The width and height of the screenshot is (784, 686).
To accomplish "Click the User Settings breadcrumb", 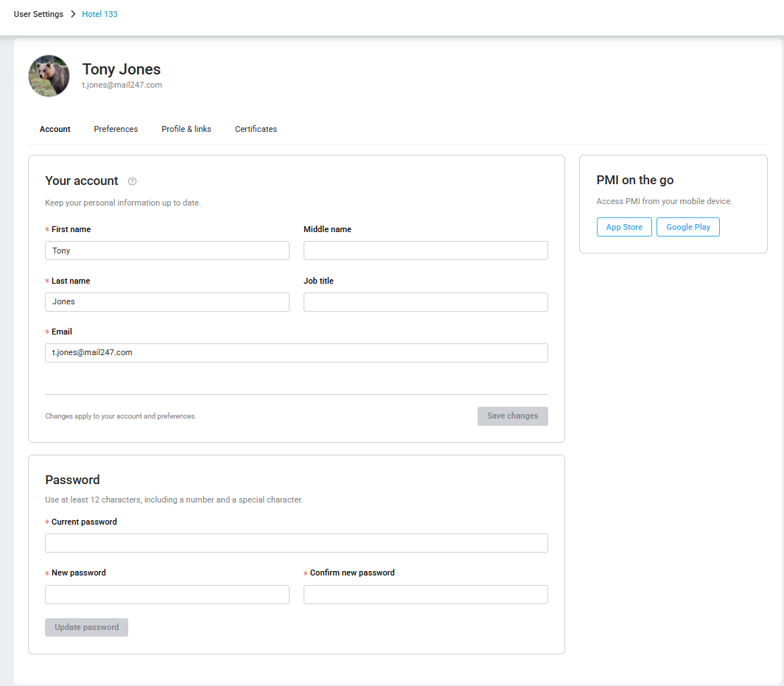I will 38,14.
